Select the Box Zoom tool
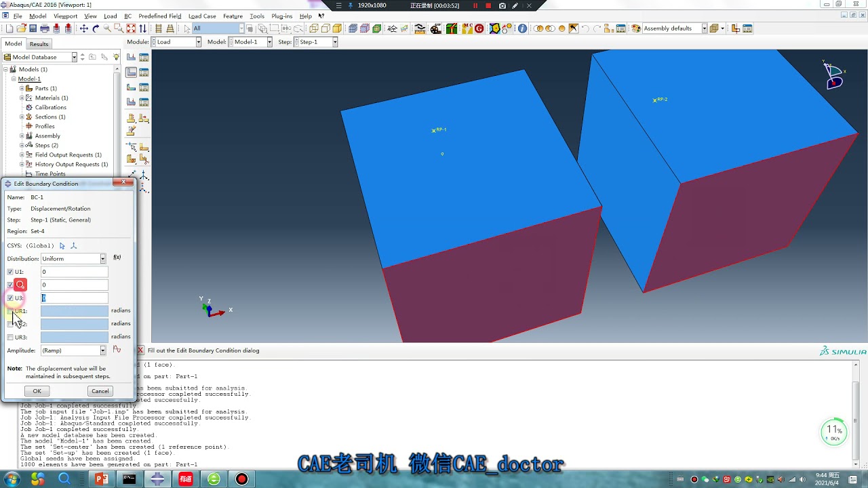868x488 pixels. [119, 28]
